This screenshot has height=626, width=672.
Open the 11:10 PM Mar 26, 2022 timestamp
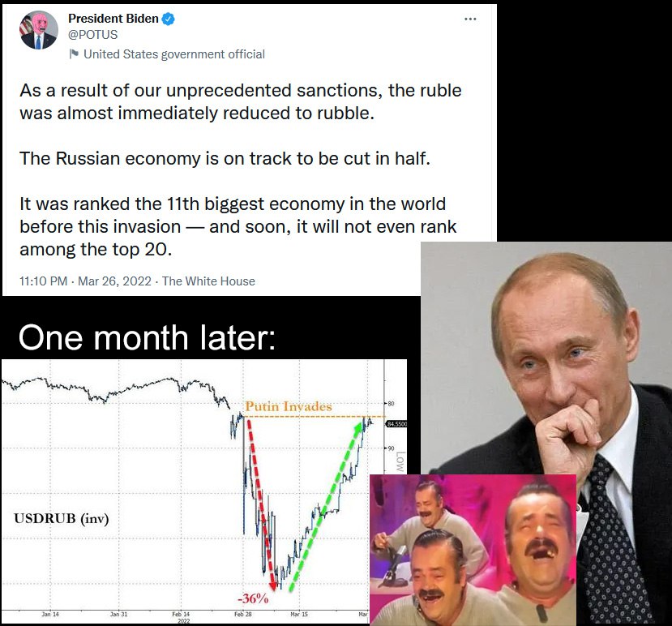click(x=86, y=281)
